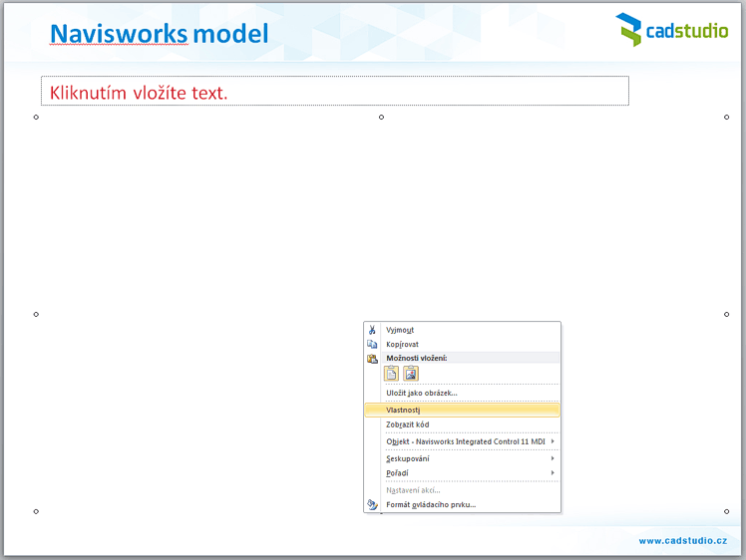The image size is (746, 560).
Task: Open the www.cadstudio.cz link
Action: coord(682,540)
